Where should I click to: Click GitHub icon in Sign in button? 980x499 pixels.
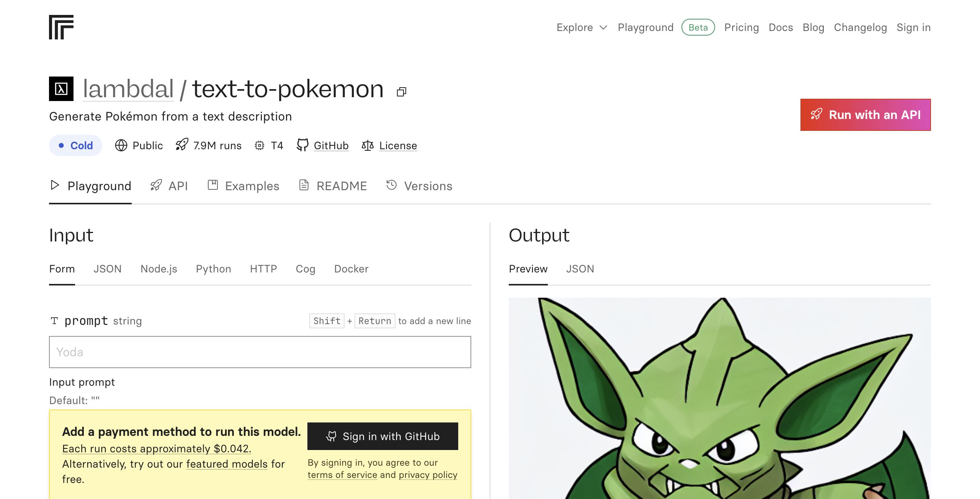pyautogui.click(x=331, y=436)
